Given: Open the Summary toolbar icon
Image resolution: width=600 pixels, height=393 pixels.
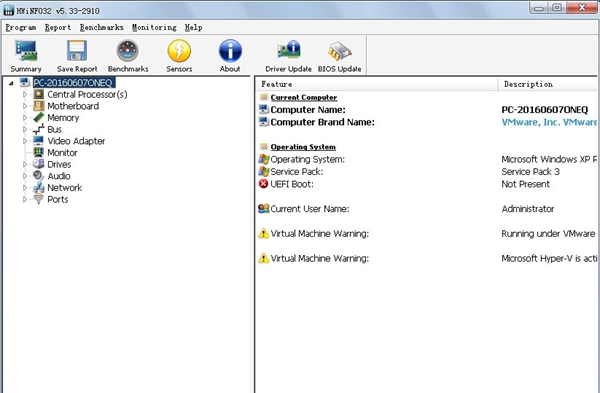Looking at the screenshot, I should [26, 51].
